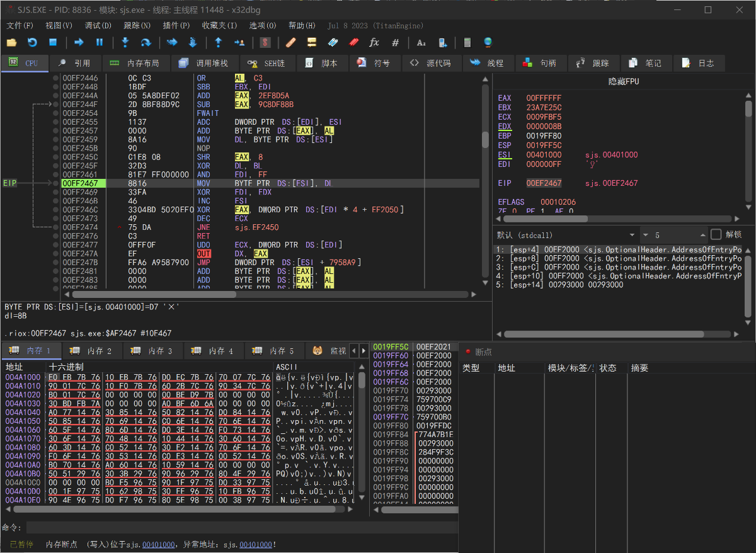Screen dimensions: 756x553
Task: Click the 类型 breakpoint column header
Action: (471, 368)
